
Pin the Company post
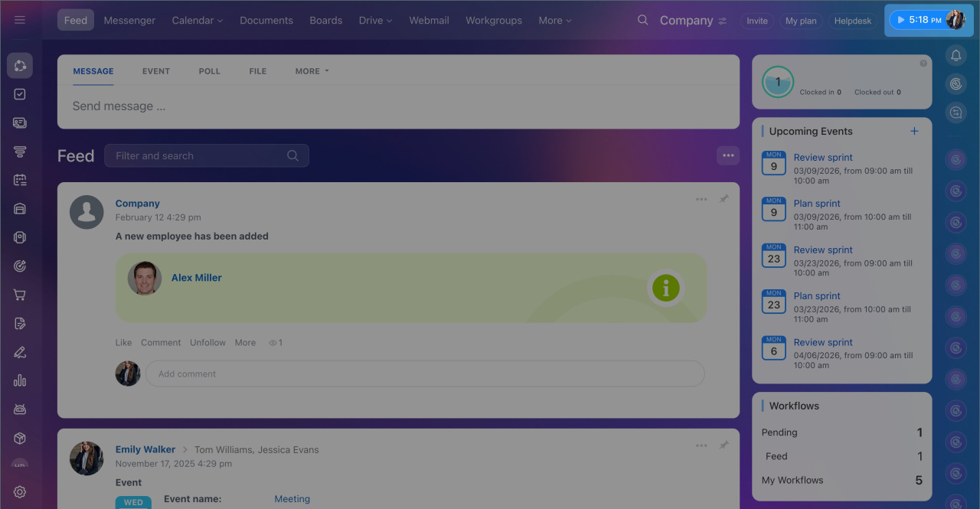724,199
